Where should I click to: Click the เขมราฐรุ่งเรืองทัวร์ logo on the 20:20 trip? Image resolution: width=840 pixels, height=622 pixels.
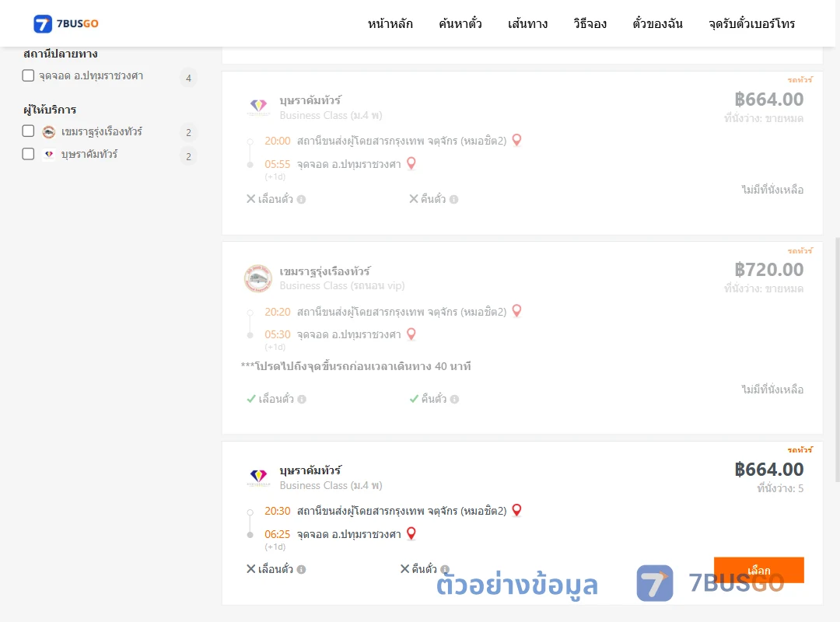click(258, 278)
